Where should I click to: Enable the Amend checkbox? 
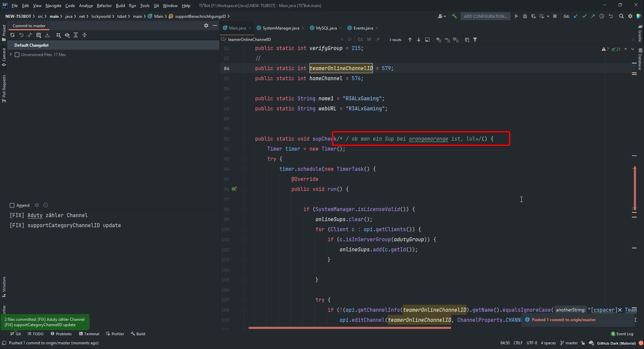point(12,205)
